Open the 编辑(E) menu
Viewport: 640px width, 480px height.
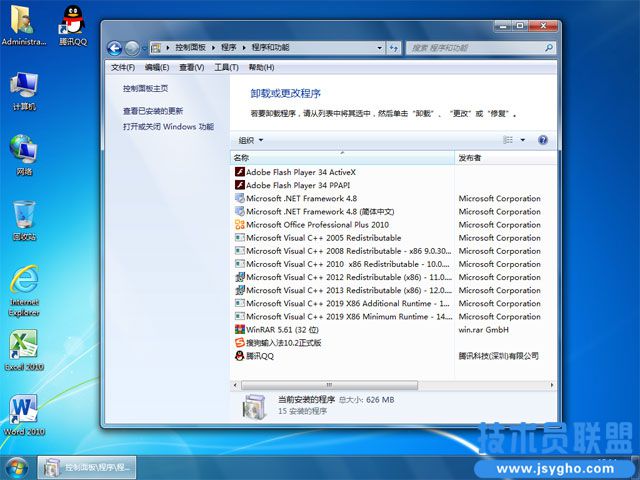point(157,67)
